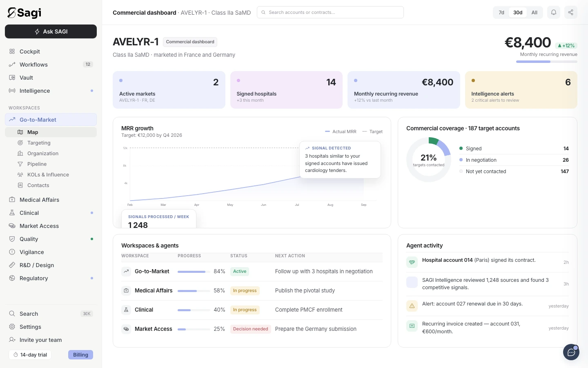588x368 pixels.
Task: Open the Signed hospitals card
Action: pyautogui.click(x=286, y=90)
